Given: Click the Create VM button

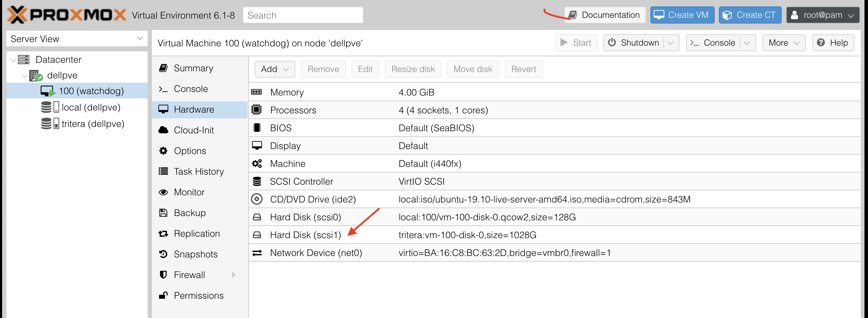Looking at the screenshot, I should [682, 15].
